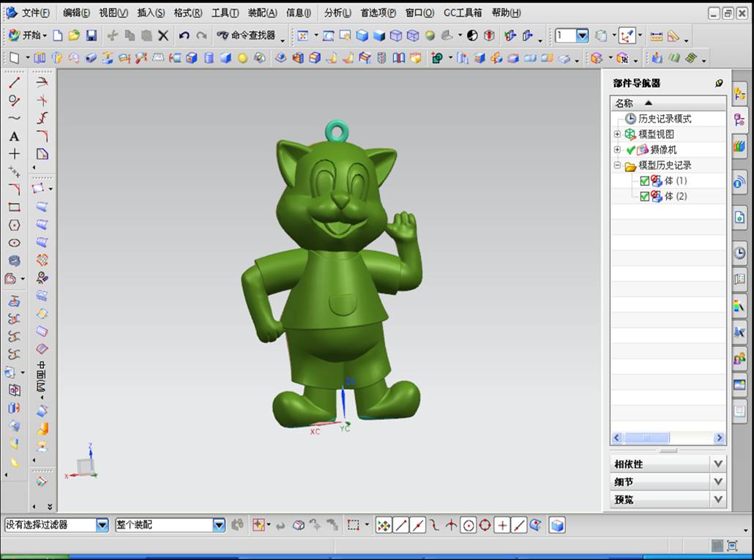The height and width of the screenshot is (560, 754).
Task: Click the yellow sphere icon in the feature toolbar
Action: 243,58
